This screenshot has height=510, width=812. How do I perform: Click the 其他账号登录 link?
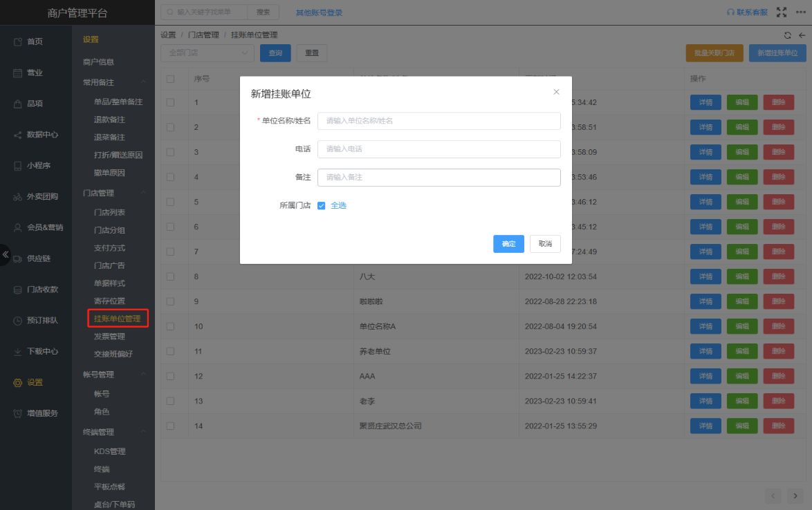pyautogui.click(x=319, y=12)
